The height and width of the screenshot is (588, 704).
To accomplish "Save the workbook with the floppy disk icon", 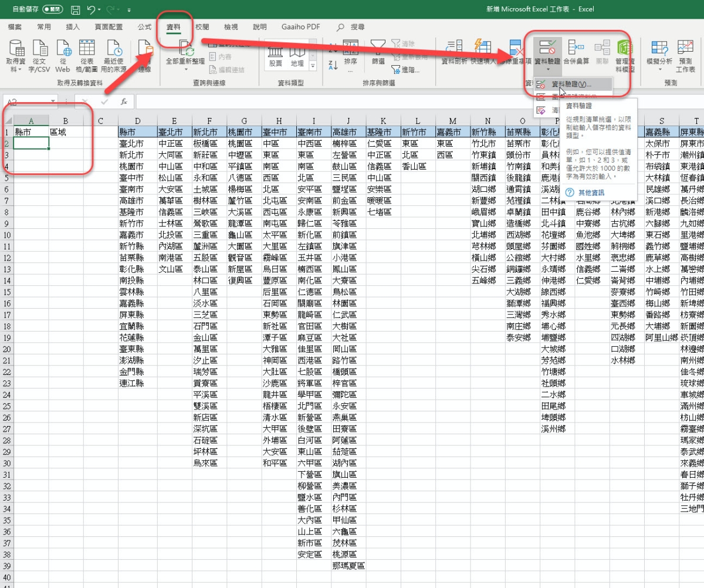I will pyautogui.click(x=75, y=9).
